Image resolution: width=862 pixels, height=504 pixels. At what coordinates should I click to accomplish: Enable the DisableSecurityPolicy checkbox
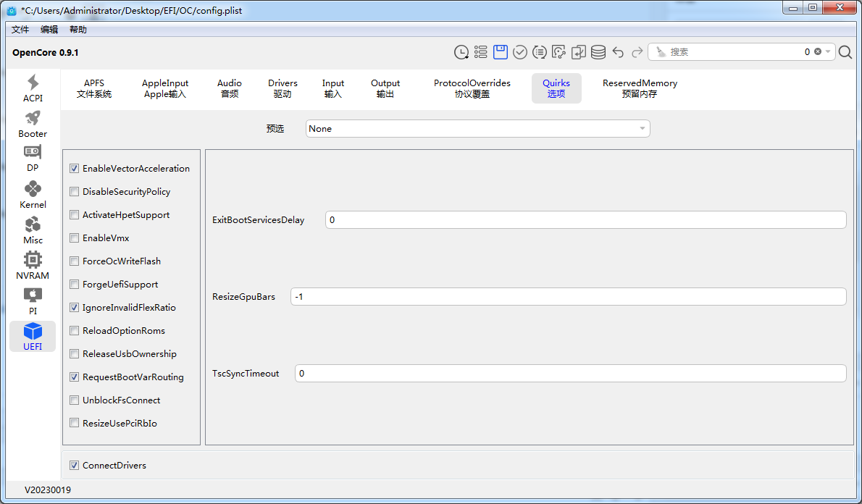pos(75,192)
